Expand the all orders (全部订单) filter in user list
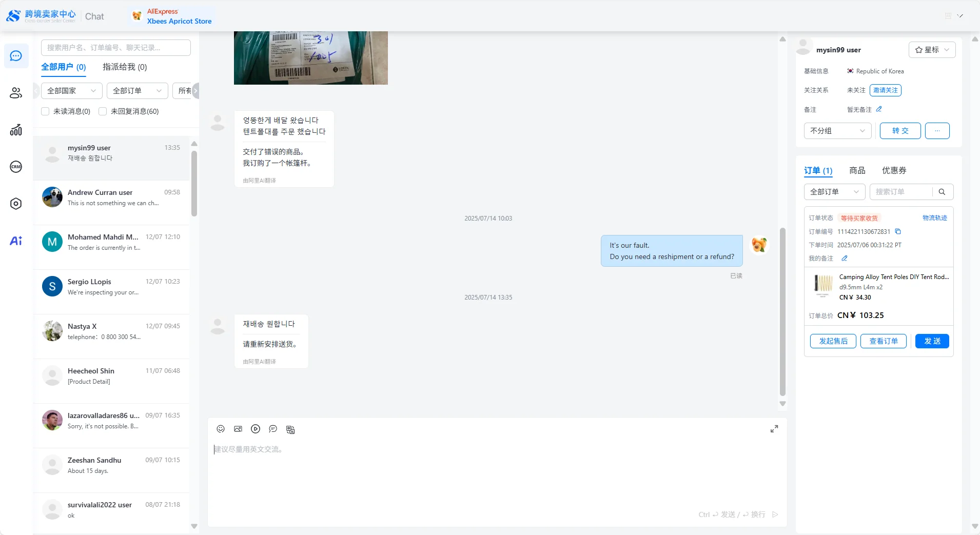 click(138, 91)
